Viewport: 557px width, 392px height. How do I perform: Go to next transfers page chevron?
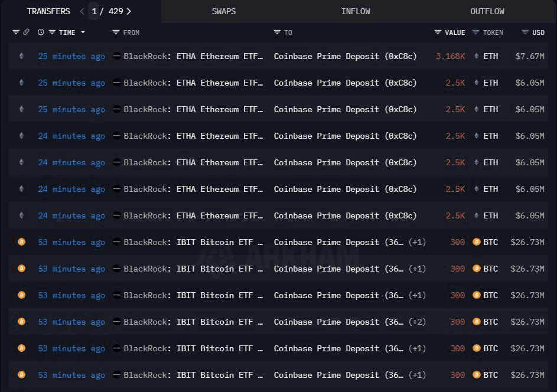click(129, 11)
